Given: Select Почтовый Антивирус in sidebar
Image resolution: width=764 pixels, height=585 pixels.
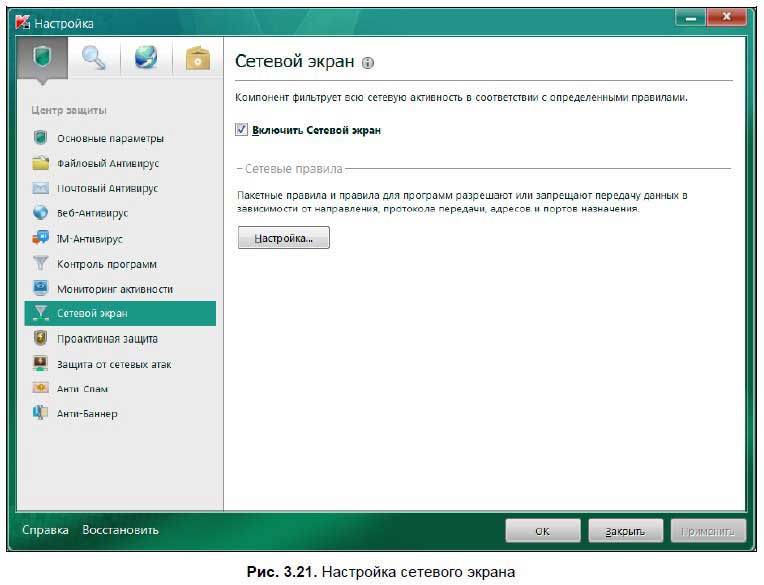Looking at the screenshot, I should click(x=120, y=188).
